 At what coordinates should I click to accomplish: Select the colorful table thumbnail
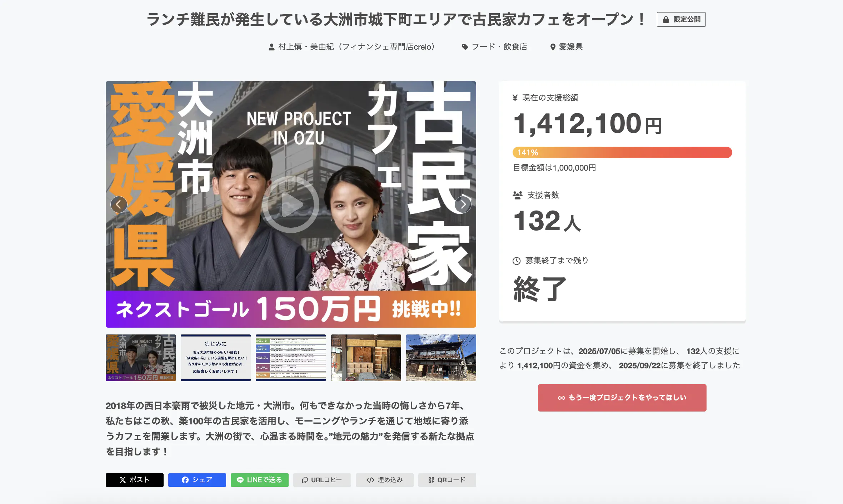coord(291,358)
